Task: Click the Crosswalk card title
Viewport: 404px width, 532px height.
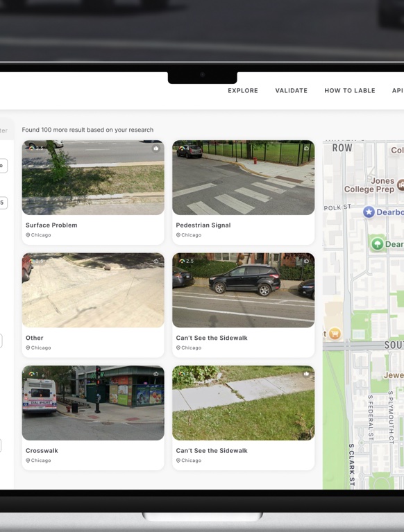Action: pos(42,451)
